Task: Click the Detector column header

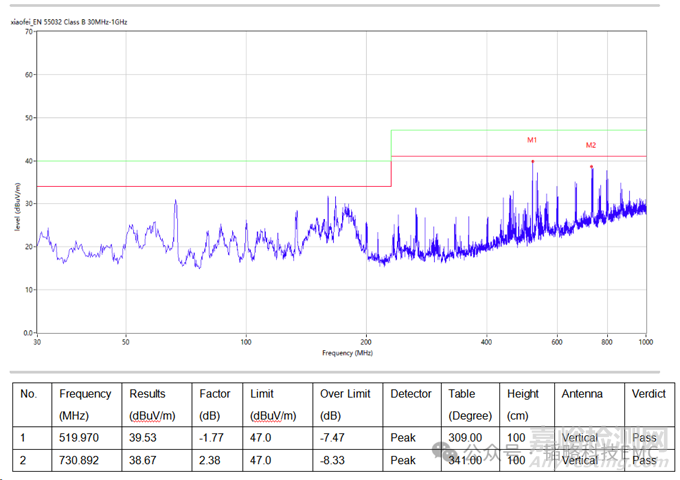Action: (411, 394)
